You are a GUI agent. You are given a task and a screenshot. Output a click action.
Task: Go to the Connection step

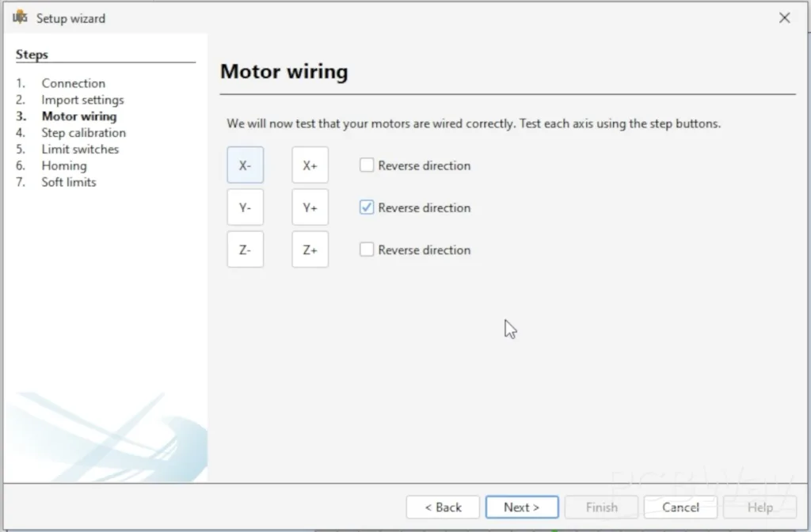pyautogui.click(x=73, y=83)
